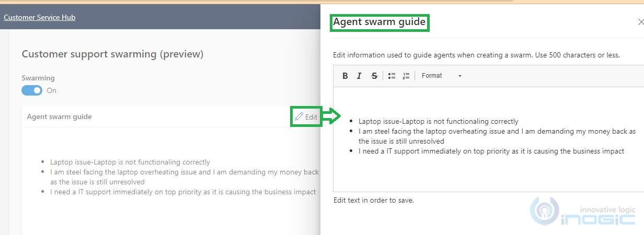Image resolution: width=644 pixels, height=235 pixels.
Task: Apply italic formatting in the editor
Action: (359, 76)
